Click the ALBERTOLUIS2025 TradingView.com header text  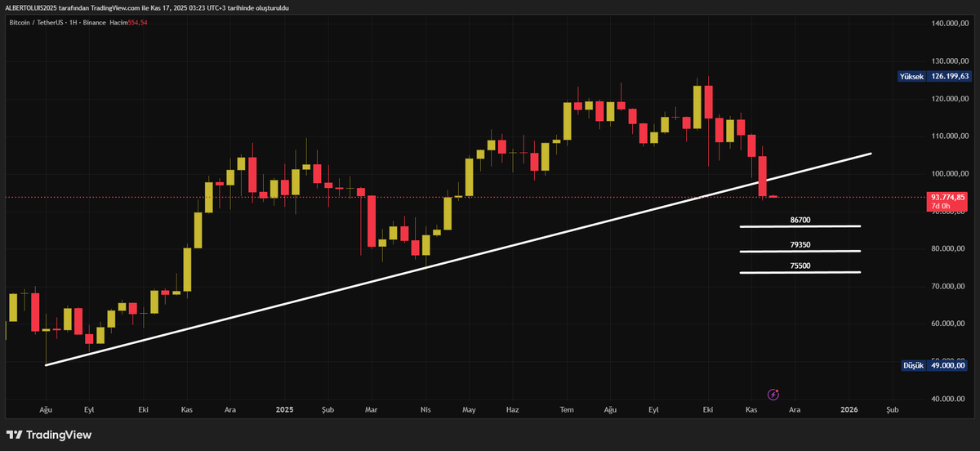(x=147, y=7)
